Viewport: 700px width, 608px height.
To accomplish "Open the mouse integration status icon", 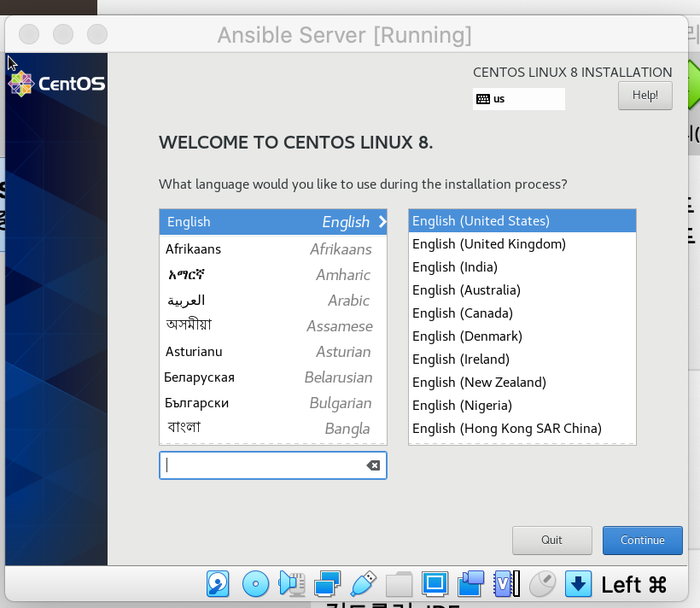I will click(542, 583).
